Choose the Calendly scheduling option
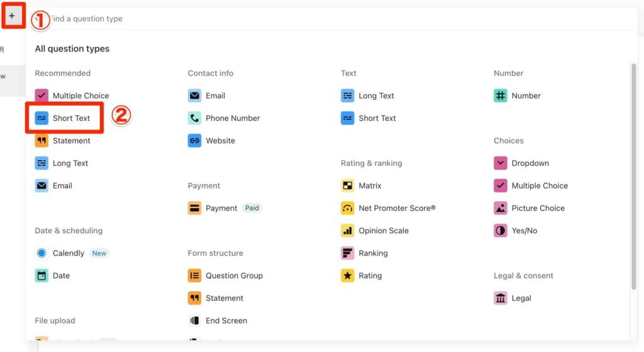This screenshot has width=644, height=352. [68, 253]
